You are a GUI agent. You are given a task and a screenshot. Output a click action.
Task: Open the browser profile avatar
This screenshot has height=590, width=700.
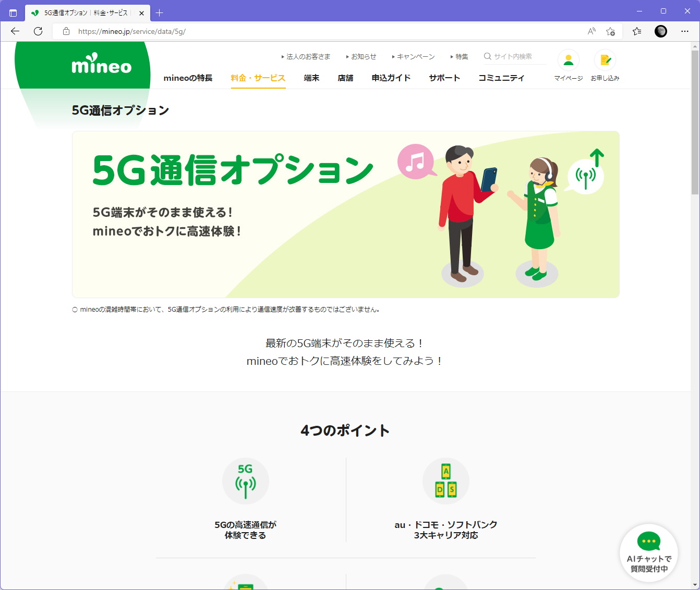[660, 31]
